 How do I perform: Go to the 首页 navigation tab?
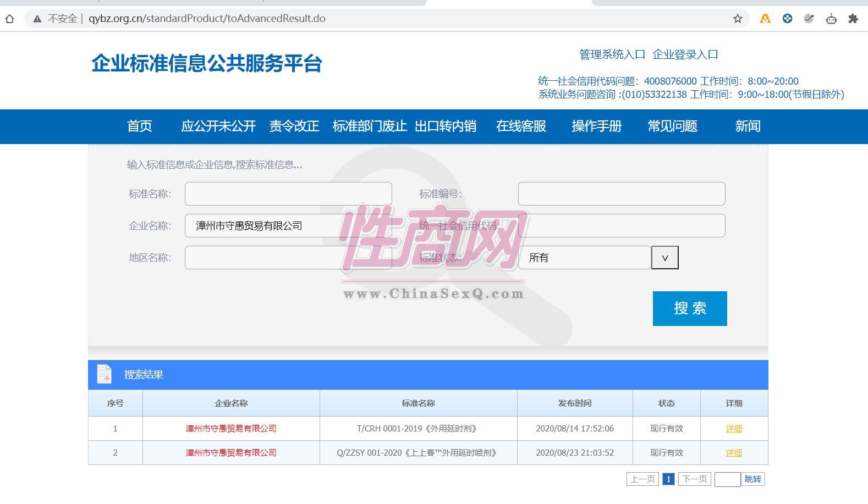click(x=140, y=126)
